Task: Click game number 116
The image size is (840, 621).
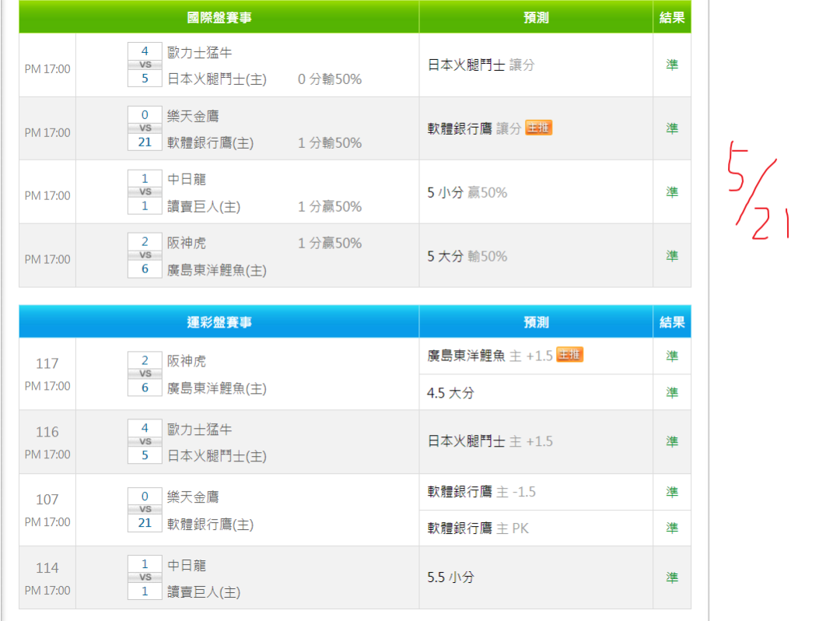Action: pos(47,432)
